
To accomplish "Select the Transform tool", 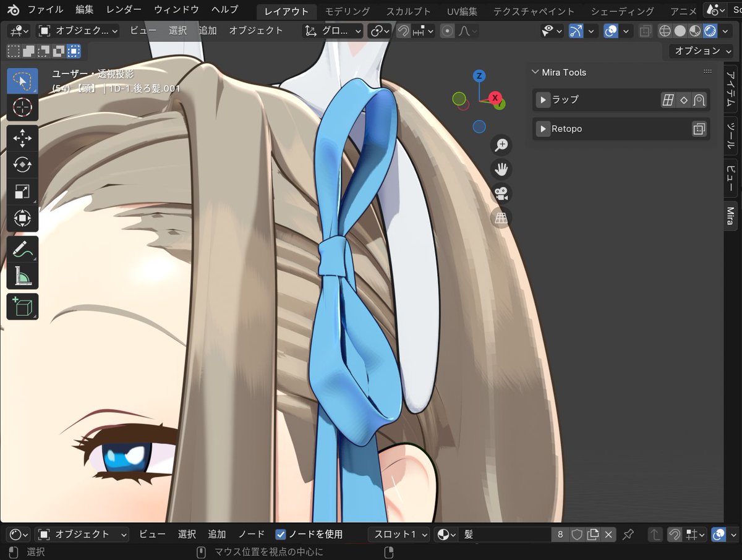I will (x=22, y=218).
